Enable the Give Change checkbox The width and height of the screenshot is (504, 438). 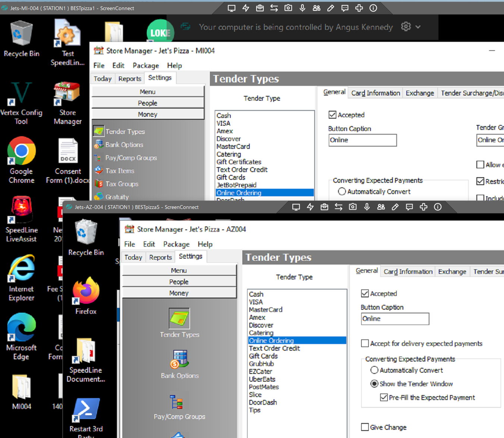click(x=365, y=427)
